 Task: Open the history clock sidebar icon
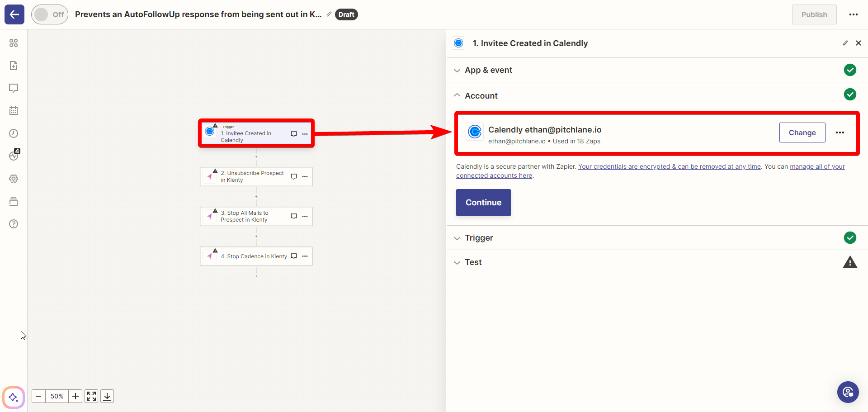point(14,133)
